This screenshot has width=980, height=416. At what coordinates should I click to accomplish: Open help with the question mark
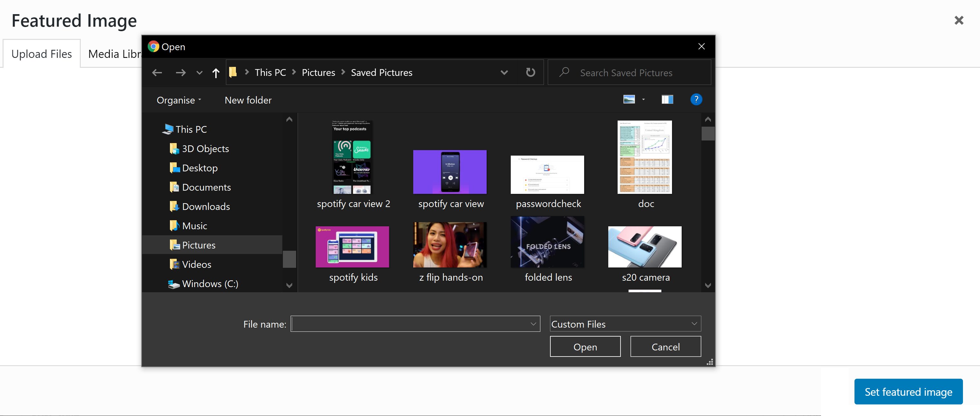pos(696,100)
